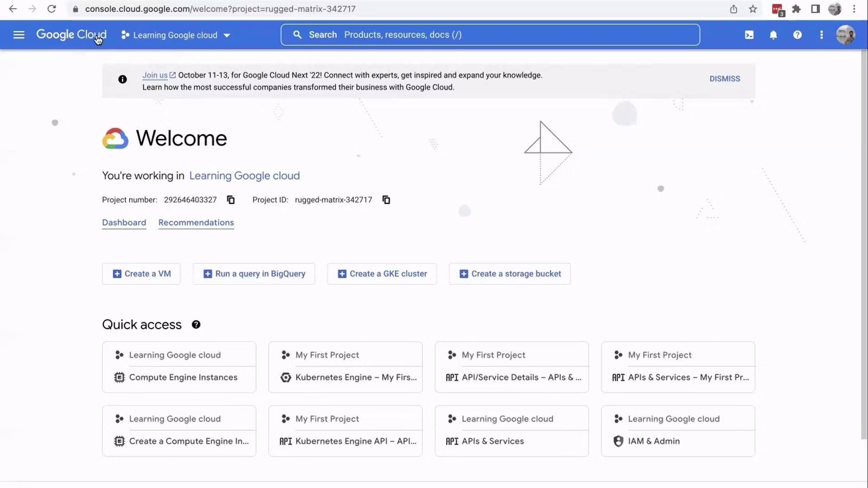Click the Create a VM button
The image size is (868, 488).
click(141, 273)
